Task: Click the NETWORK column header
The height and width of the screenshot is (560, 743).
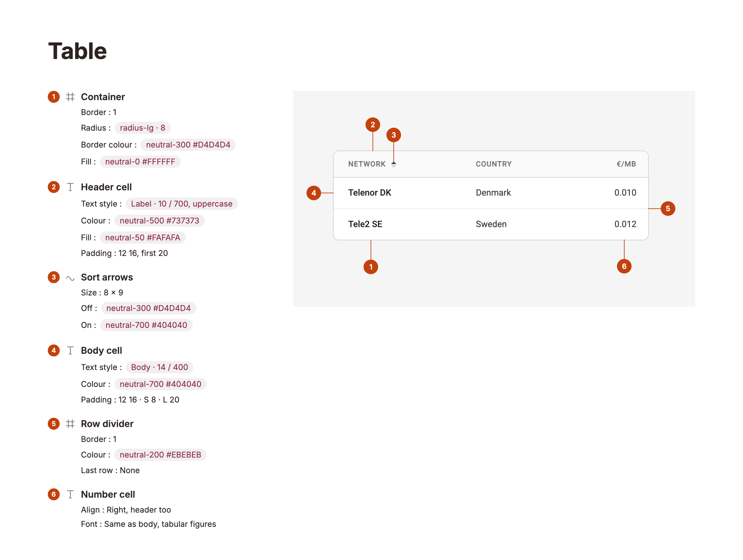Action: 367,164
